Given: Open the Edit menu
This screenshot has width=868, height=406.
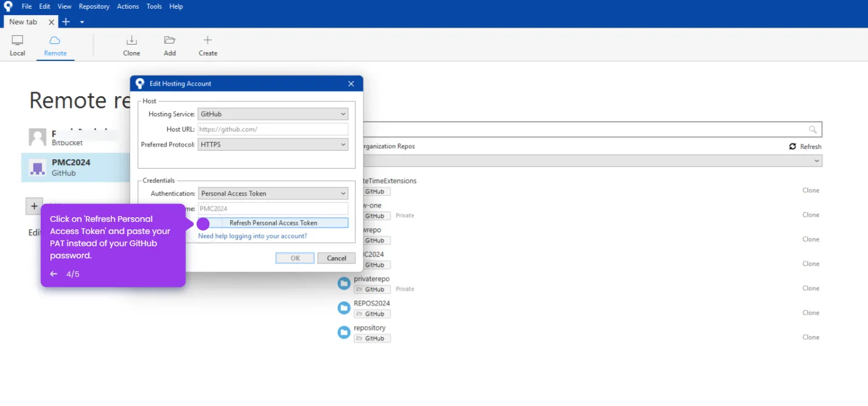Looking at the screenshot, I should [45, 6].
